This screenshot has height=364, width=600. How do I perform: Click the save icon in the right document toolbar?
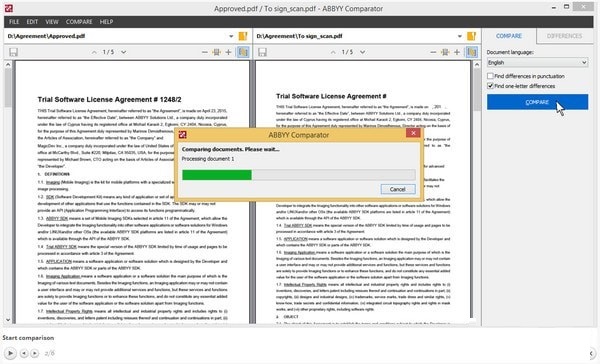(262, 52)
